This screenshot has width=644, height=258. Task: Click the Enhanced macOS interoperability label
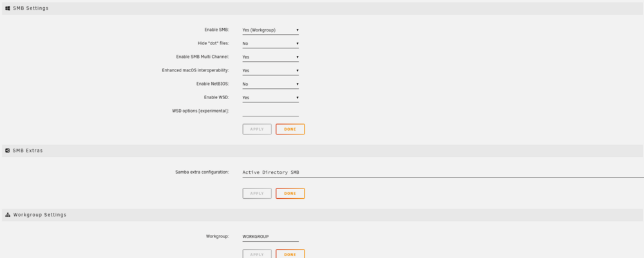[x=196, y=70]
